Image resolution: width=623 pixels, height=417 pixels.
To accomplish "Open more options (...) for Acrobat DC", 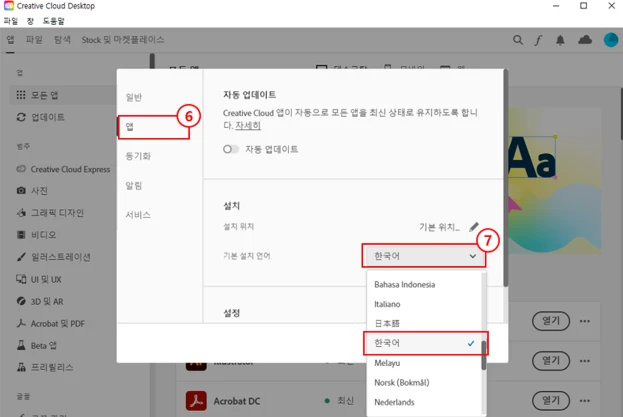I will (x=584, y=401).
